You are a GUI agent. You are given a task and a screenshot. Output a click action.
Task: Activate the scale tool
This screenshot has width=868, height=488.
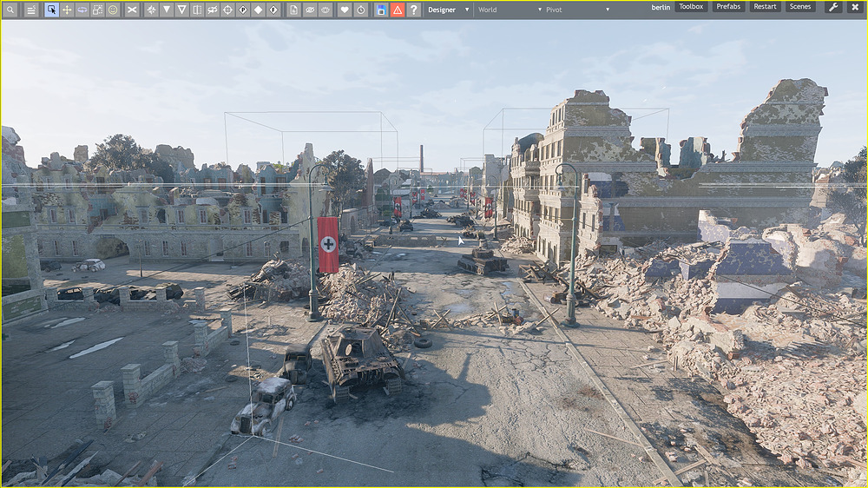coord(97,10)
